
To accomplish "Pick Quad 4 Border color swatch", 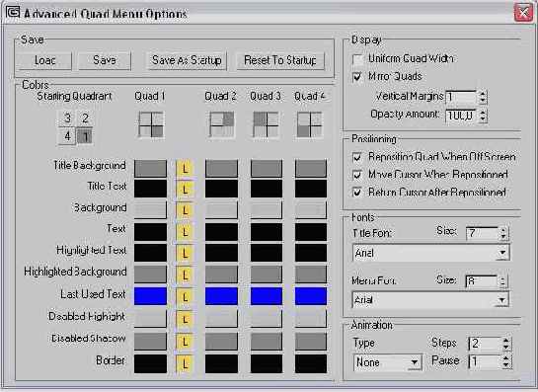I will click(311, 363).
